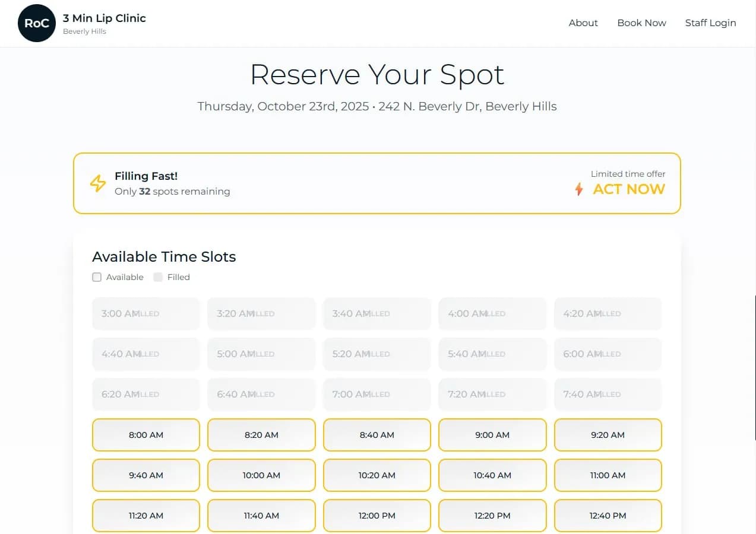Pick the 12:40 PM time slot
Image resolution: width=756 pixels, height=534 pixels.
[x=608, y=516]
